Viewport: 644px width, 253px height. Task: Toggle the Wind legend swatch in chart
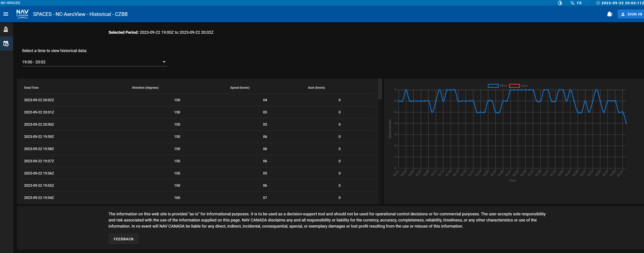pyautogui.click(x=493, y=86)
